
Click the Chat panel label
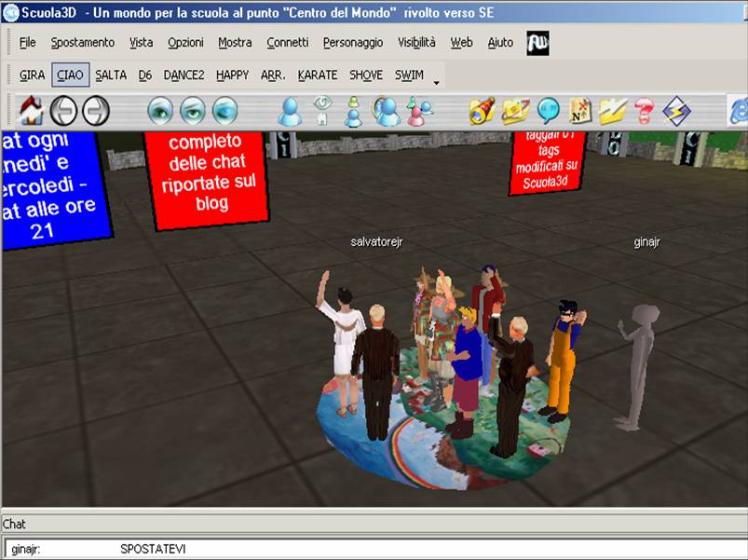[14, 525]
